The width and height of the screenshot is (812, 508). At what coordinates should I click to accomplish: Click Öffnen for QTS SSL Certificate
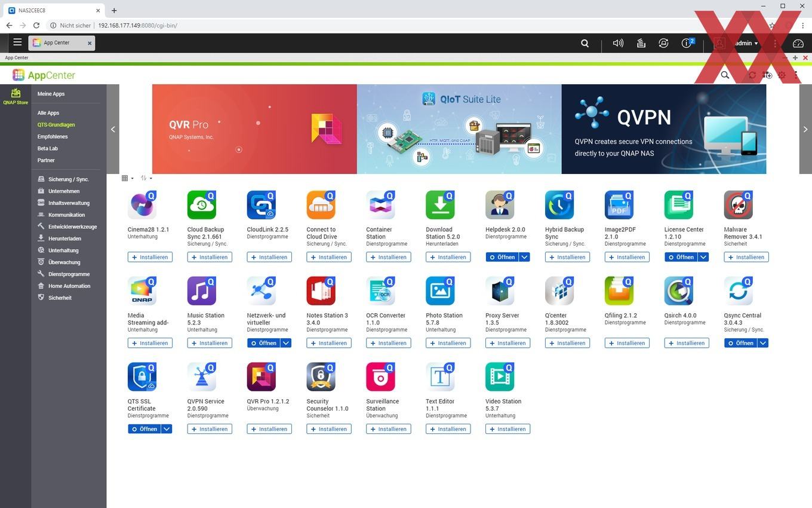click(144, 429)
